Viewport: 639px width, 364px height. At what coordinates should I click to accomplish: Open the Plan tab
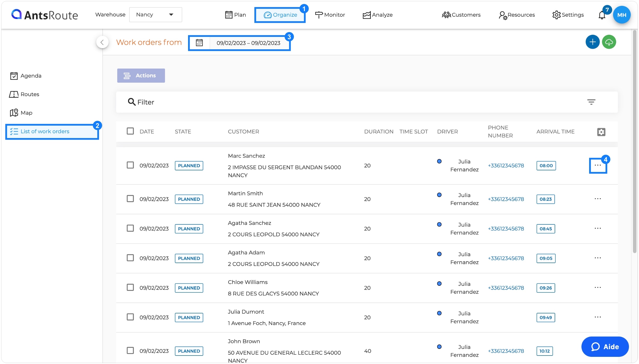tap(235, 15)
